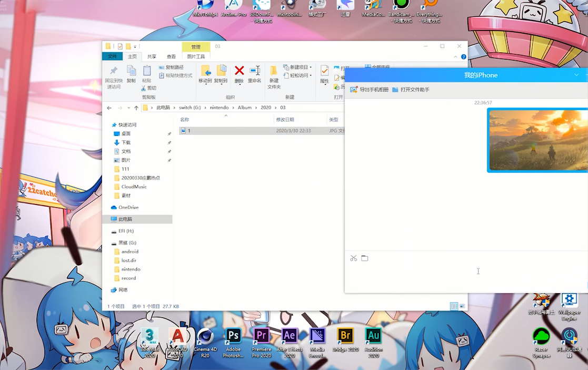Viewport: 588px width, 370px height.
Task: Click 'switch (G:)' in address breadcrumb
Action: pyautogui.click(x=190, y=108)
